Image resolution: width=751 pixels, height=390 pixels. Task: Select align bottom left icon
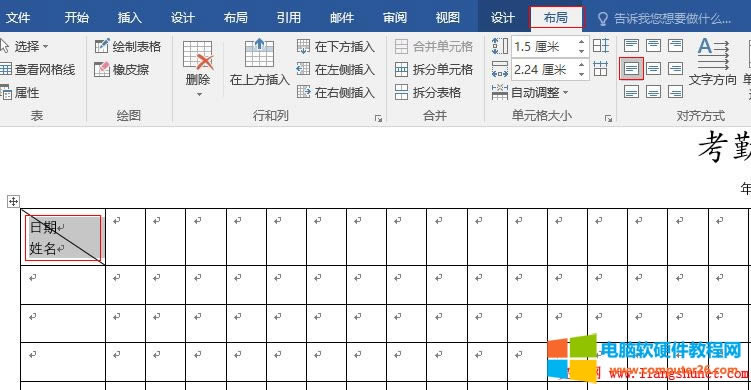click(631, 92)
